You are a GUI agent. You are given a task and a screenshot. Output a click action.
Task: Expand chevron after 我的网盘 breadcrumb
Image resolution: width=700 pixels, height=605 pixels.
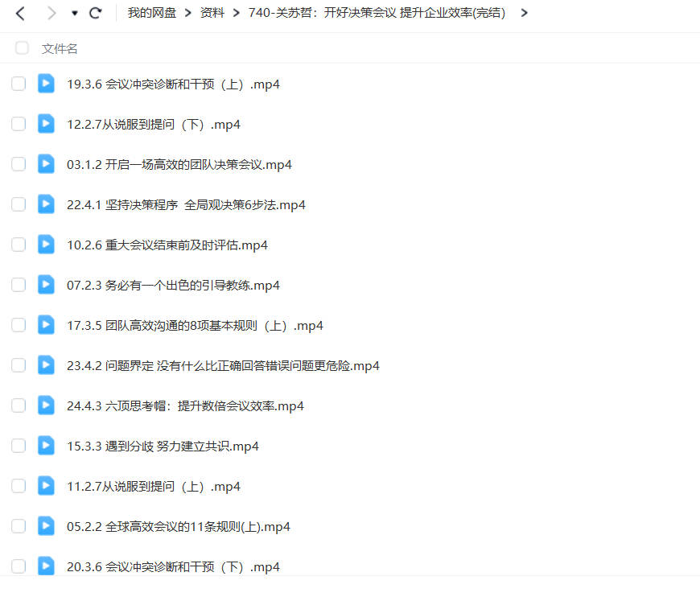point(188,13)
